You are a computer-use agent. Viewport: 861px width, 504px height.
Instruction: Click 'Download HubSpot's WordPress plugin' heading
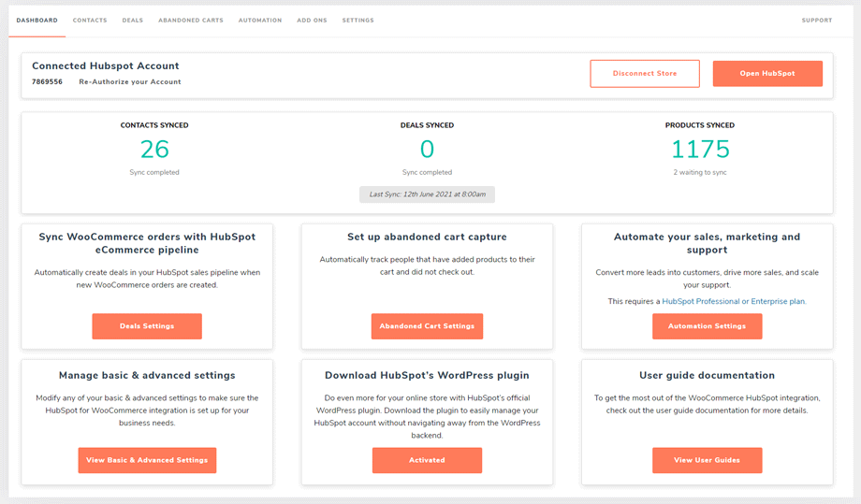427,375
